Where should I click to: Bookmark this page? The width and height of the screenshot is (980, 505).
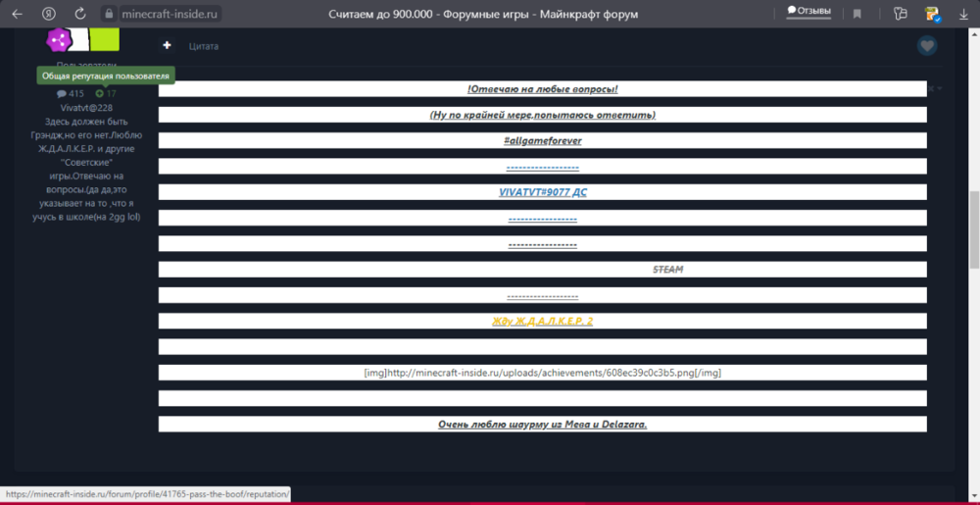[x=857, y=14]
